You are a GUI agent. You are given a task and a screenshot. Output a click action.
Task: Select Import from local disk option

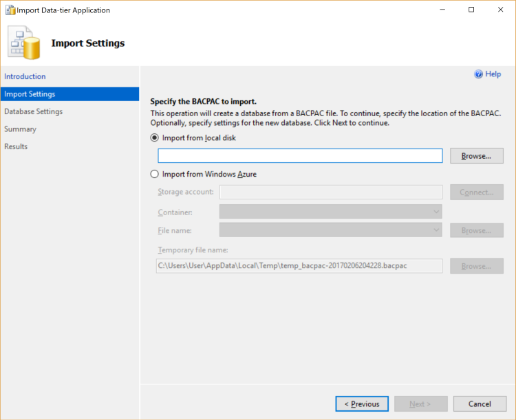155,137
